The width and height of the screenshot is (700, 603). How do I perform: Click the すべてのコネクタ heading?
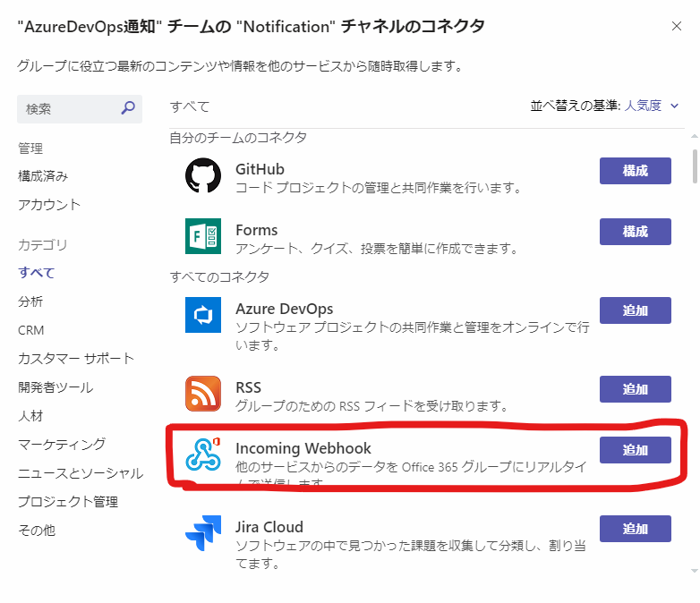219,276
